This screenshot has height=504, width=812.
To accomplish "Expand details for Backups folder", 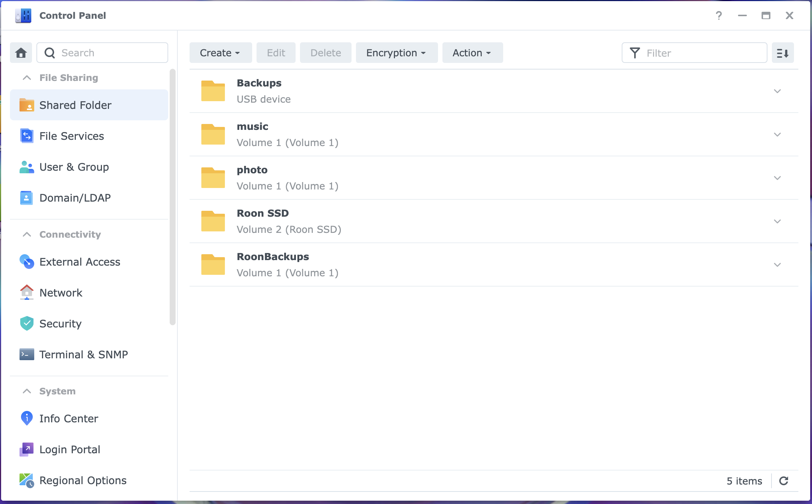I will click(x=777, y=91).
